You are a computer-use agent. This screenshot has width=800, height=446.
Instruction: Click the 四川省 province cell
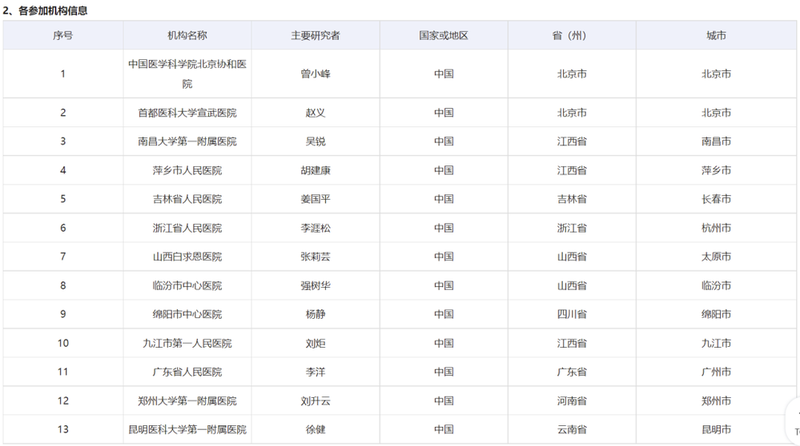[x=572, y=314]
